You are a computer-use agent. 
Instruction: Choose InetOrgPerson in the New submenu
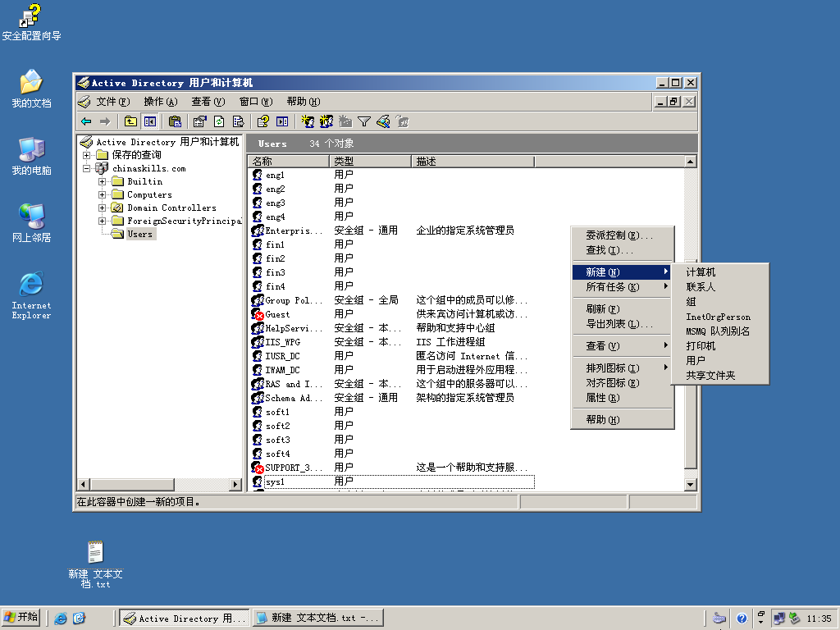tap(719, 317)
